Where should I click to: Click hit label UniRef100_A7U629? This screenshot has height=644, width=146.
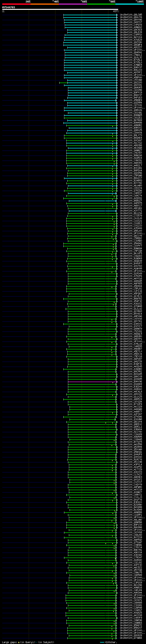(x=131, y=40)
